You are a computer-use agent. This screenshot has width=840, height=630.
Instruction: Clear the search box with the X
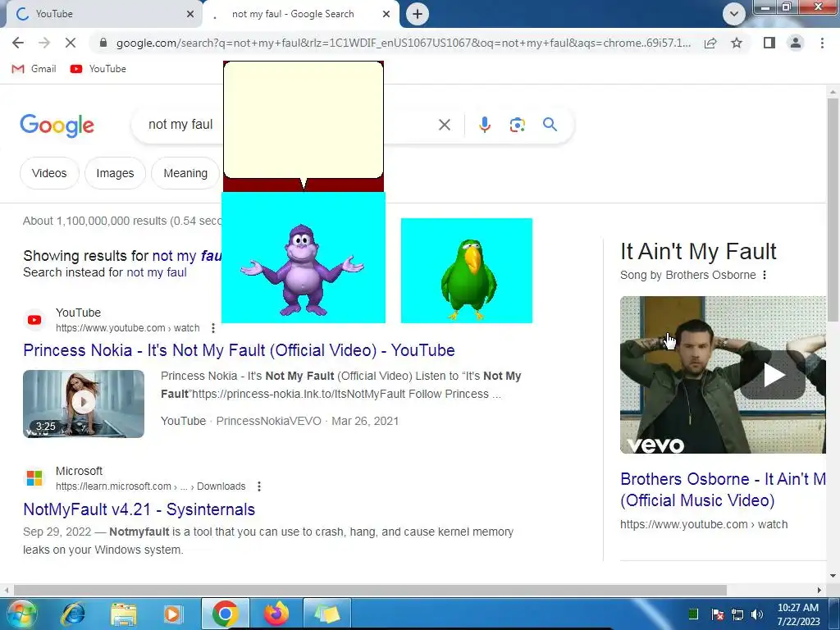click(444, 125)
